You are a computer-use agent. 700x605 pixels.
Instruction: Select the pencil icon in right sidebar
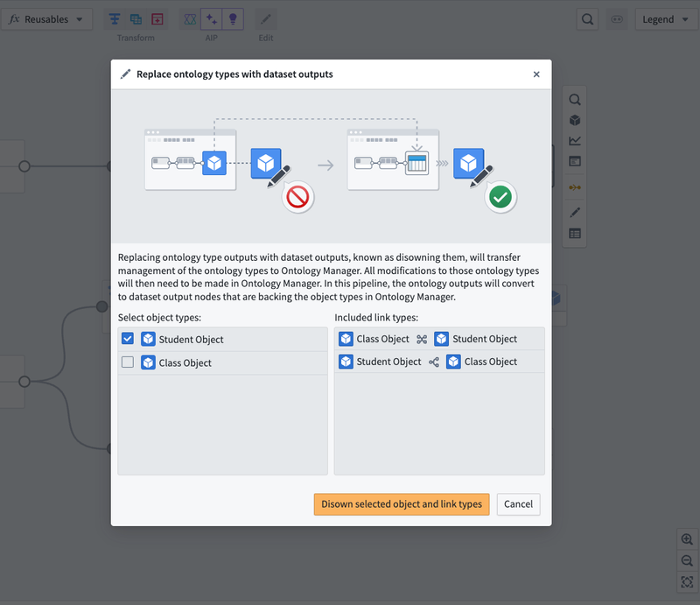click(x=575, y=212)
